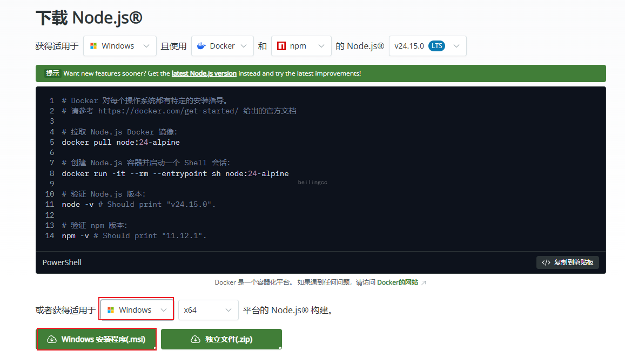Click the 'docker run -it --rm --entrypoint' line

(176, 173)
